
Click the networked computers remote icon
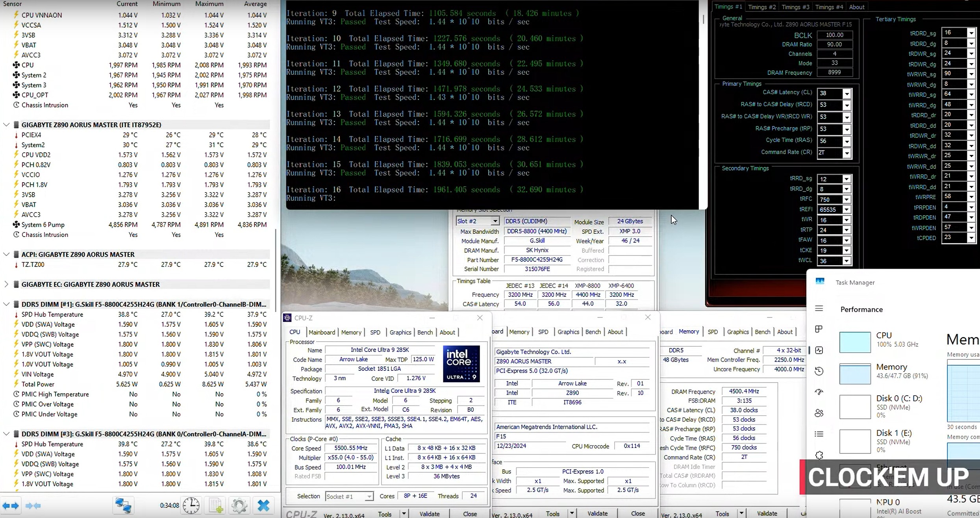coord(123,505)
